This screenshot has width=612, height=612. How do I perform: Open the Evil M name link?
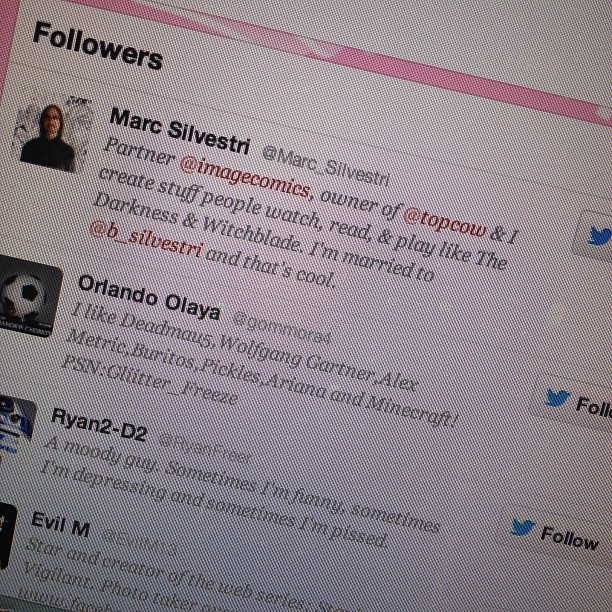pyautogui.click(x=60, y=525)
